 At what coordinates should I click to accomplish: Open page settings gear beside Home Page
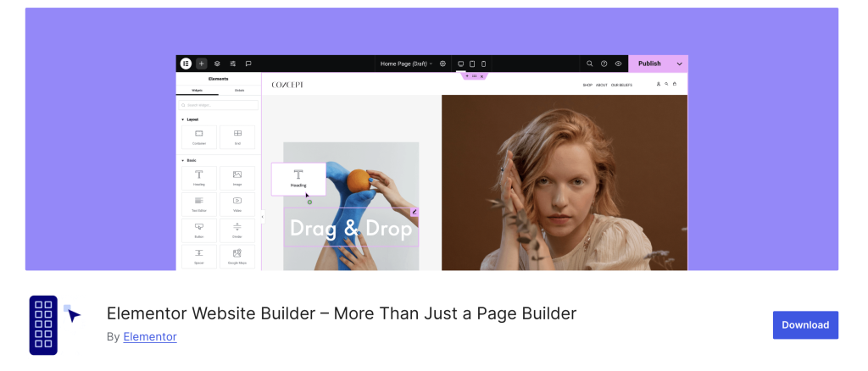coord(442,64)
